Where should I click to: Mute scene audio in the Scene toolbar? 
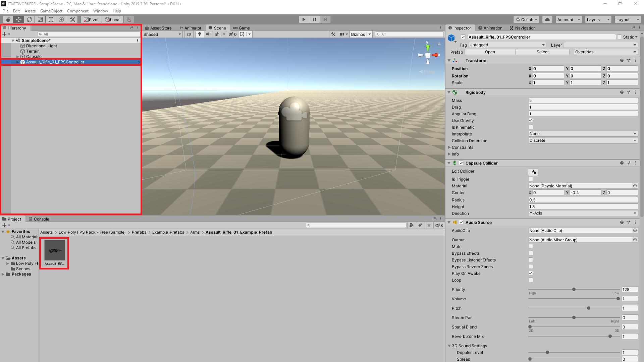pyautogui.click(x=208, y=34)
